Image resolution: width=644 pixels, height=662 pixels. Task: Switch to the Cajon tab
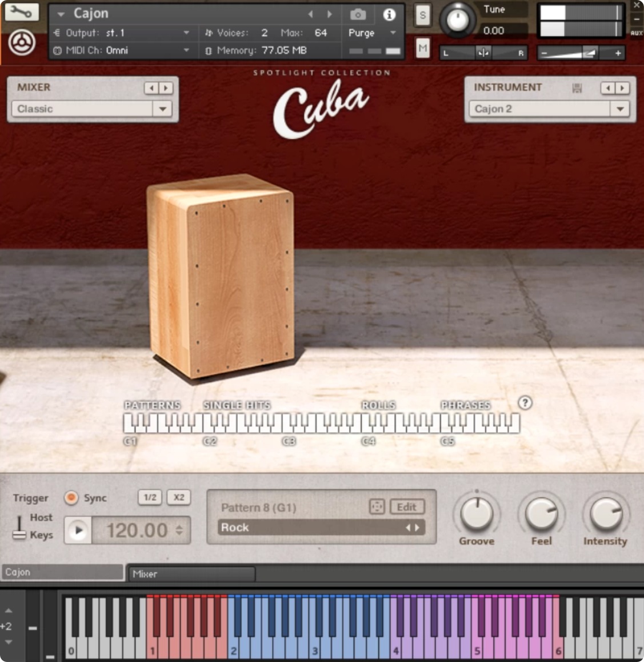click(62, 572)
